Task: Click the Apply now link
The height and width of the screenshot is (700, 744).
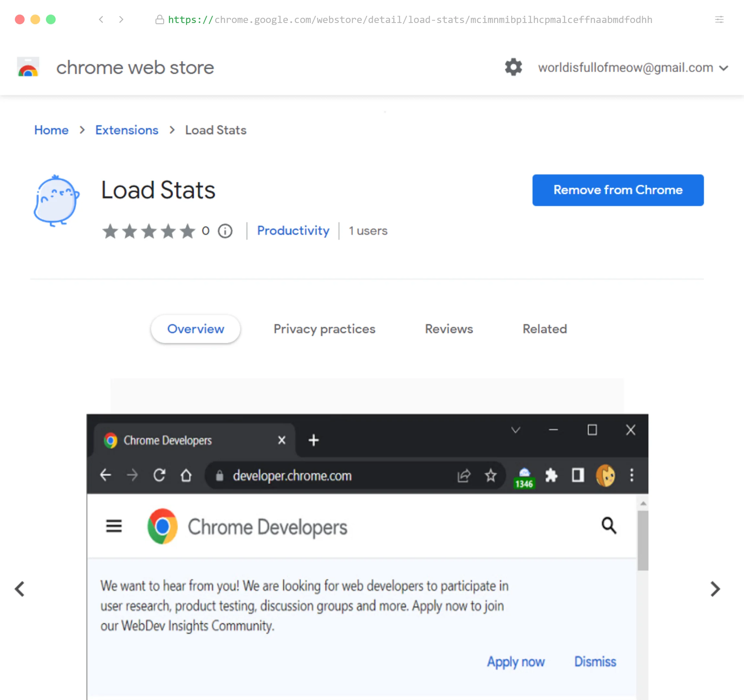Action: [x=515, y=662]
